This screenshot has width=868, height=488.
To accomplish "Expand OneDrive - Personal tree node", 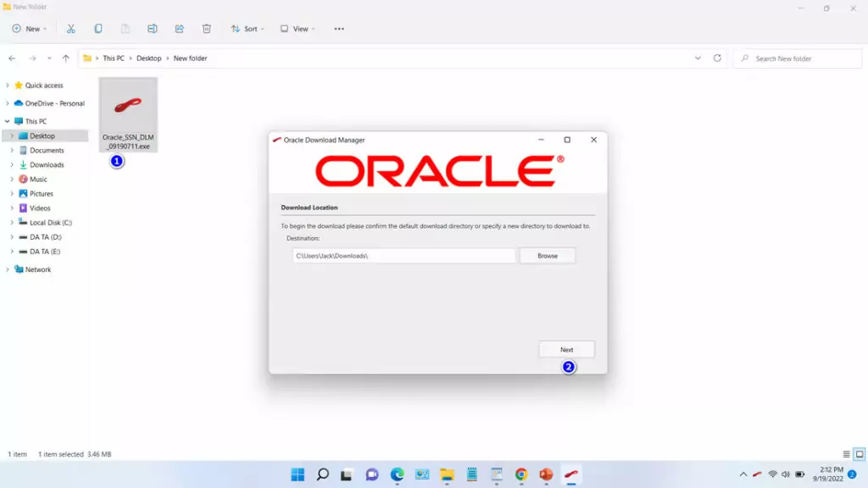I will point(7,103).
